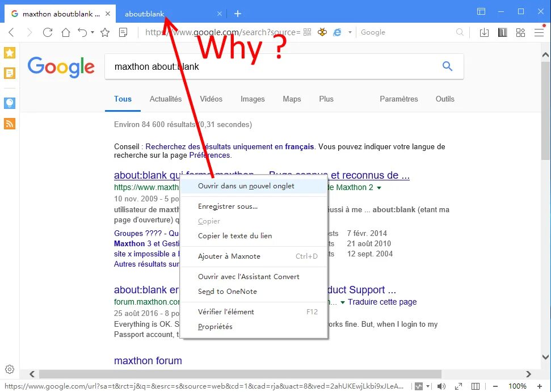Close the 'about:blank' tab

coord(220,14)
